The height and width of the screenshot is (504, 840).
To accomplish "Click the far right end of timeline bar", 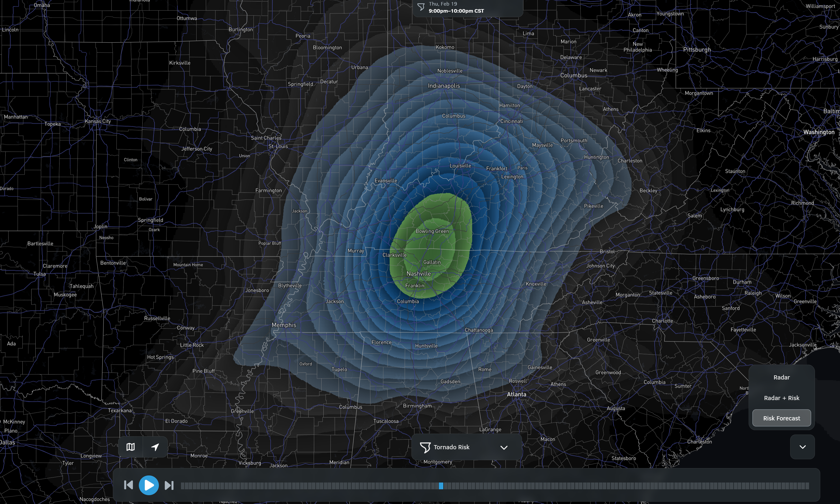I will (807, 486).
